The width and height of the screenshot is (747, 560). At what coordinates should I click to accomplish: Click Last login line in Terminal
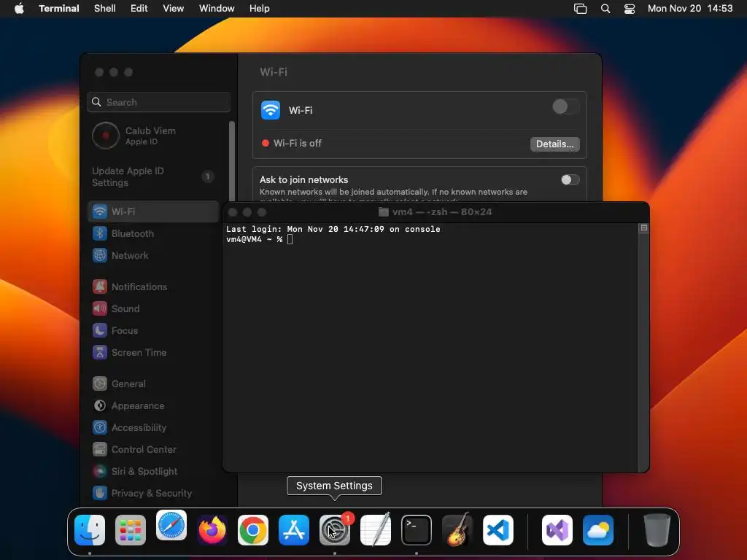(x=333, y=229)
